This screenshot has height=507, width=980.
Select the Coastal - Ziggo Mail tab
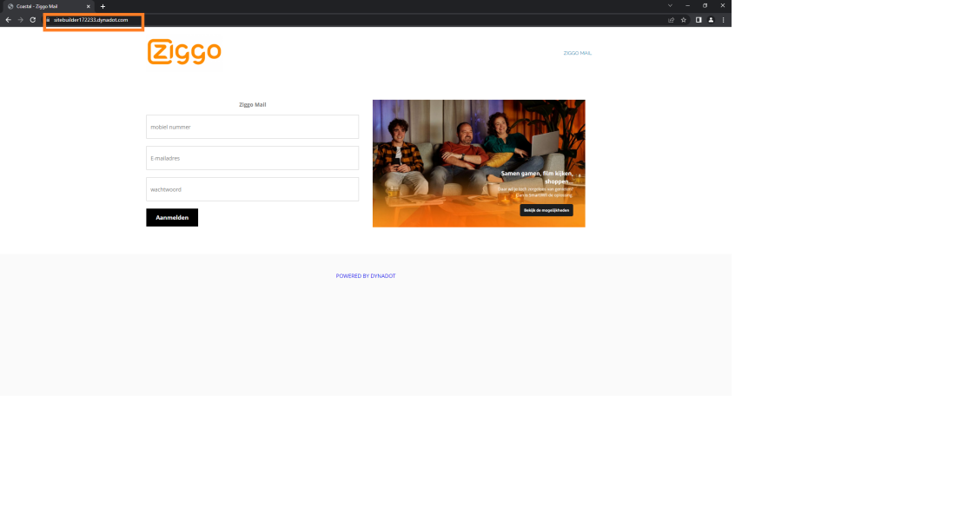point(49,6)
